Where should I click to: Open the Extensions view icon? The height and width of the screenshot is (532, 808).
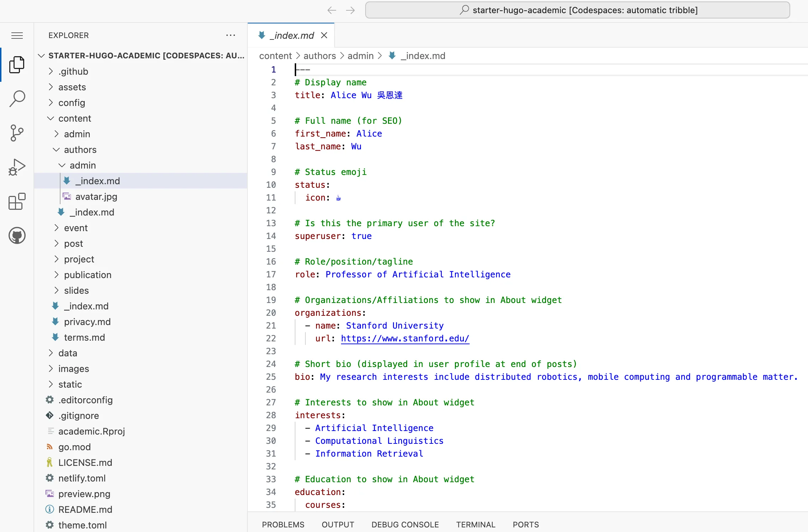[17, 202]
